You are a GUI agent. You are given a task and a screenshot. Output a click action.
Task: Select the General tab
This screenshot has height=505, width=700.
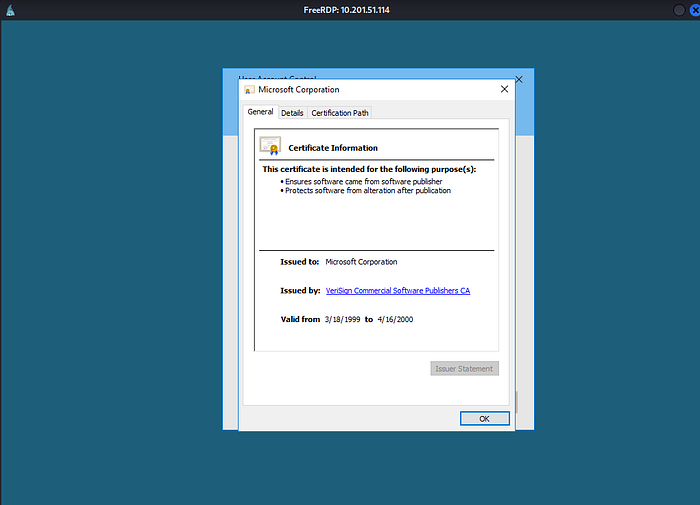[260, 112]
